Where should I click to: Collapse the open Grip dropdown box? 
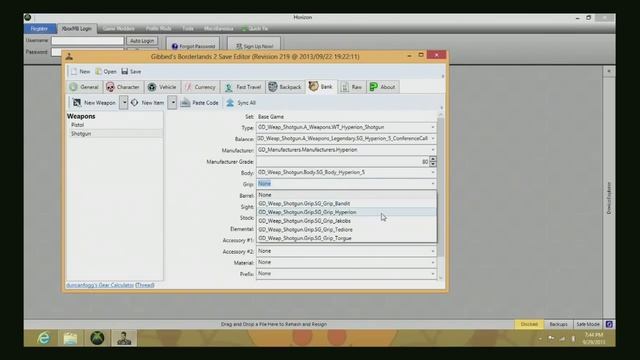tap(433, 184)
